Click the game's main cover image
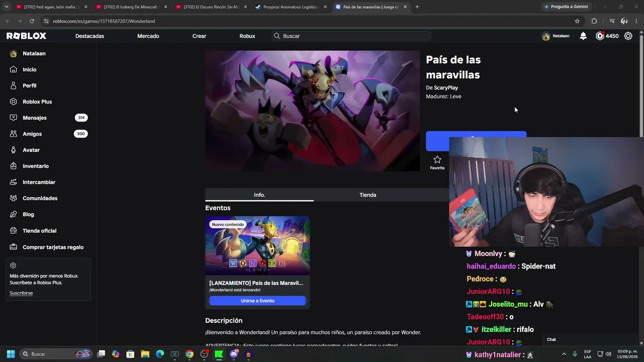 tap(312, 111)
